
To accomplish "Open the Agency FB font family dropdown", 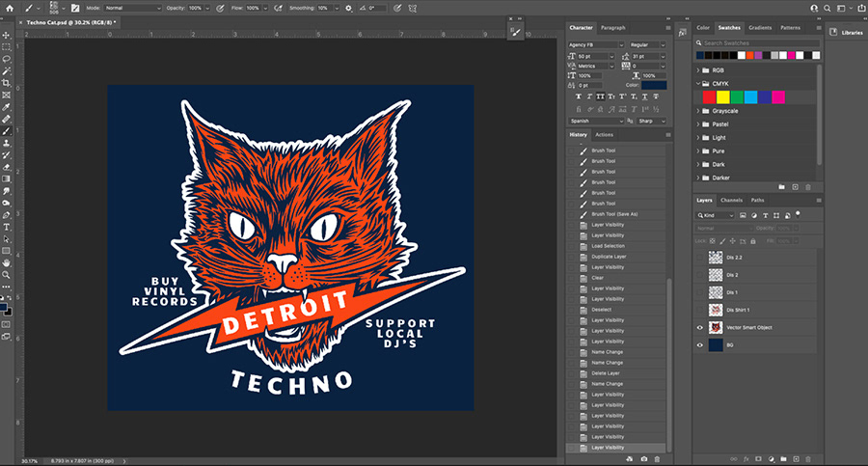I will pyautogui.click(x=596, y=45).
